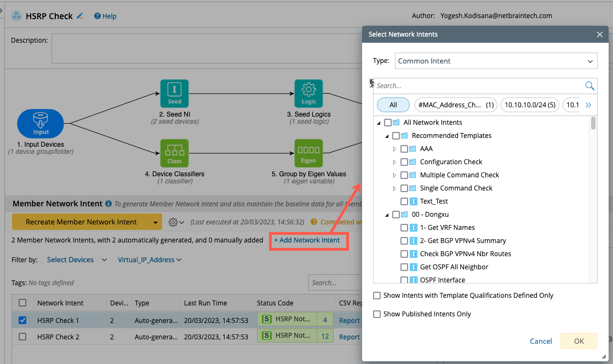
Task: Select the 10.10.10.0/24 tag filter
Action: coord(530,105)
